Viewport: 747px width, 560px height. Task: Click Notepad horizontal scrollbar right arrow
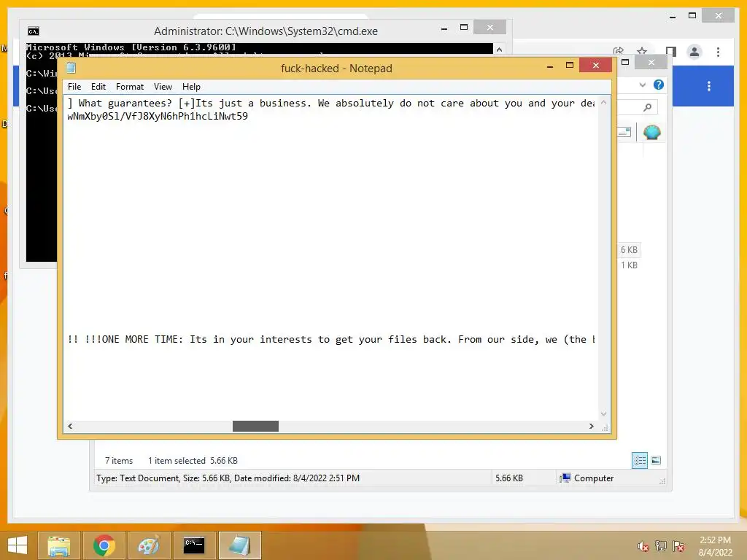coord(591,426)
